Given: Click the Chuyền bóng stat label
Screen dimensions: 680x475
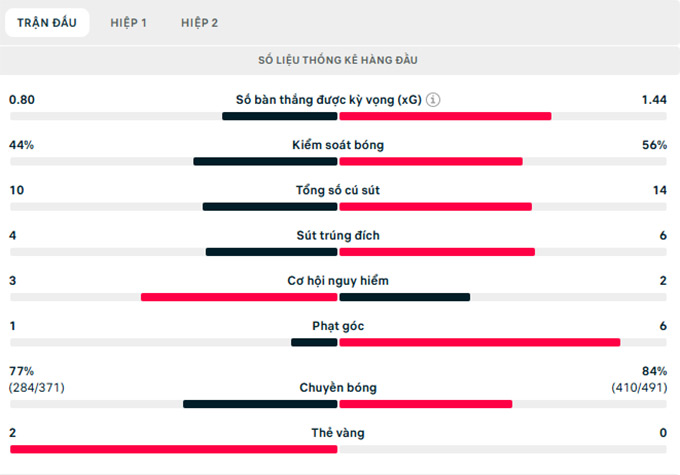Looking at the screenshot, I should (x=338, y=387).
